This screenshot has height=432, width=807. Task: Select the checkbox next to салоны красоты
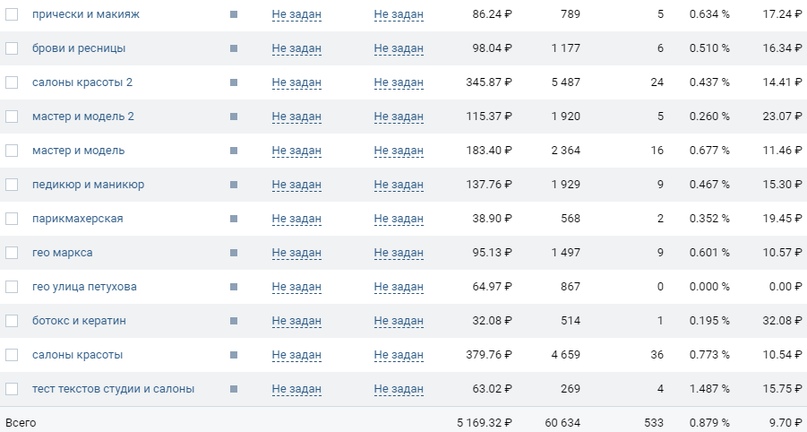[11, 355]
